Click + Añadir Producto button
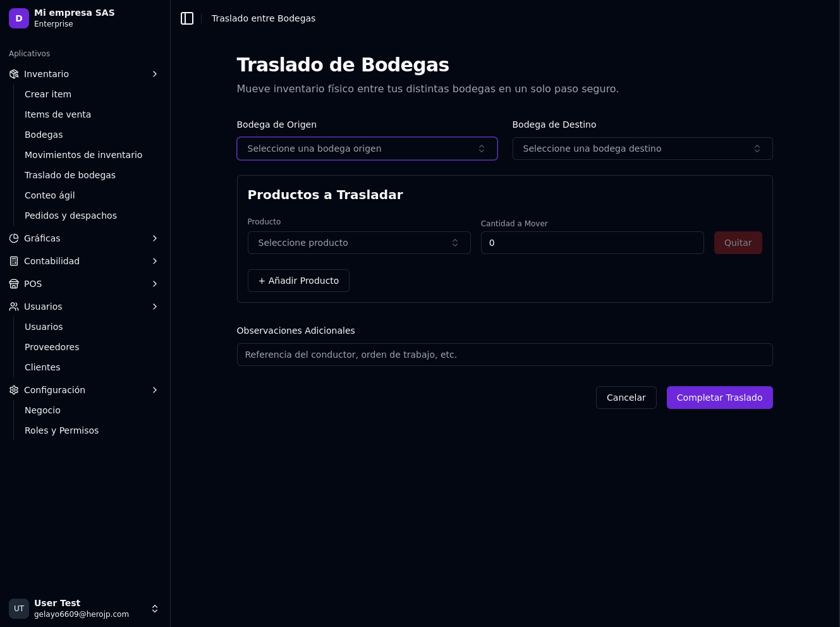The image size is (840, 627). point(298,281)
